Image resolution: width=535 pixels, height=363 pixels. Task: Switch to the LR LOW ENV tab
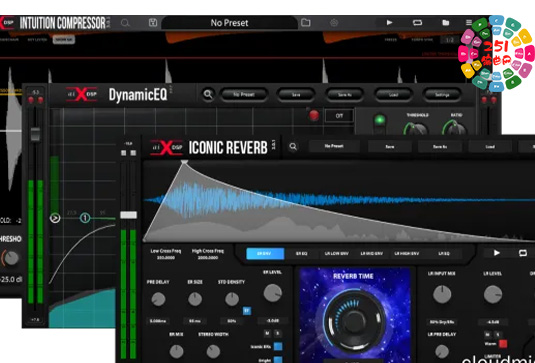click(x=336, y=253)
